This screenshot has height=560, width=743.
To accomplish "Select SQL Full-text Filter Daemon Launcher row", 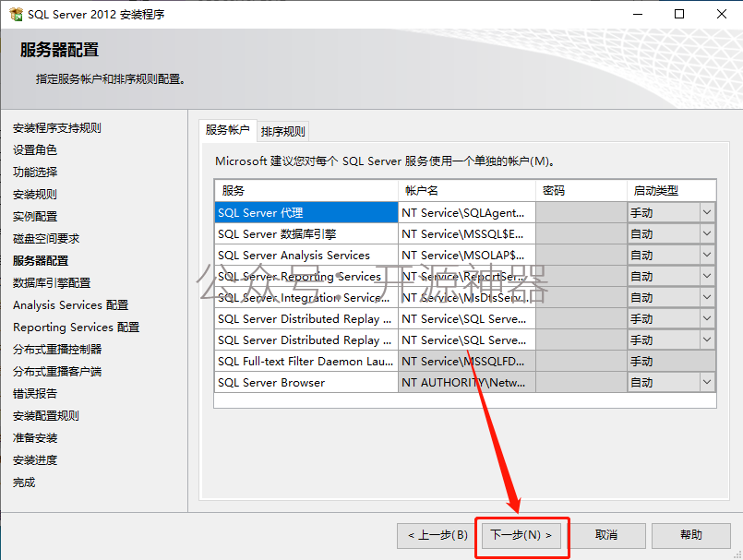I will click(306, 362).
